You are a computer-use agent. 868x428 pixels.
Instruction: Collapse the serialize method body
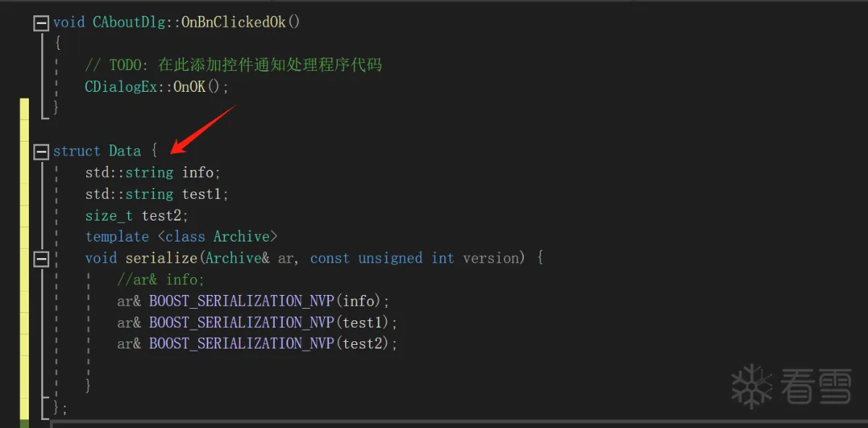[x=41, y=259]
